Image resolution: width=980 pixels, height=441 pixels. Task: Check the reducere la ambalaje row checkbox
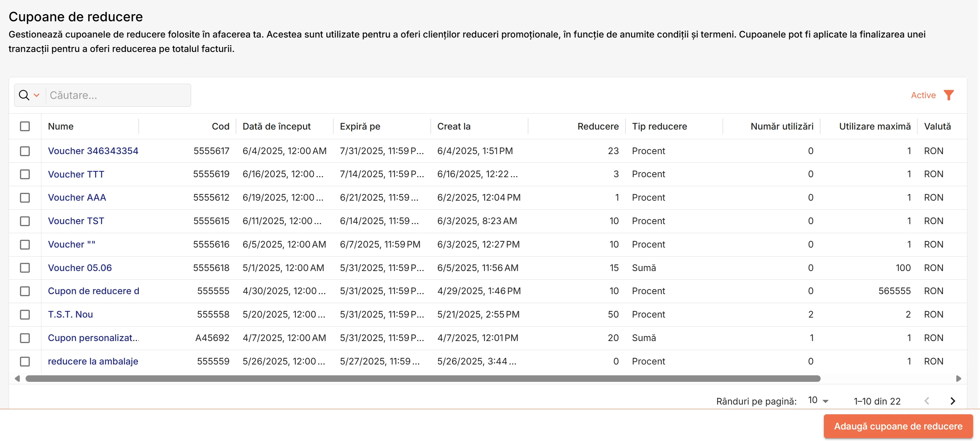(x=25, y=361)
